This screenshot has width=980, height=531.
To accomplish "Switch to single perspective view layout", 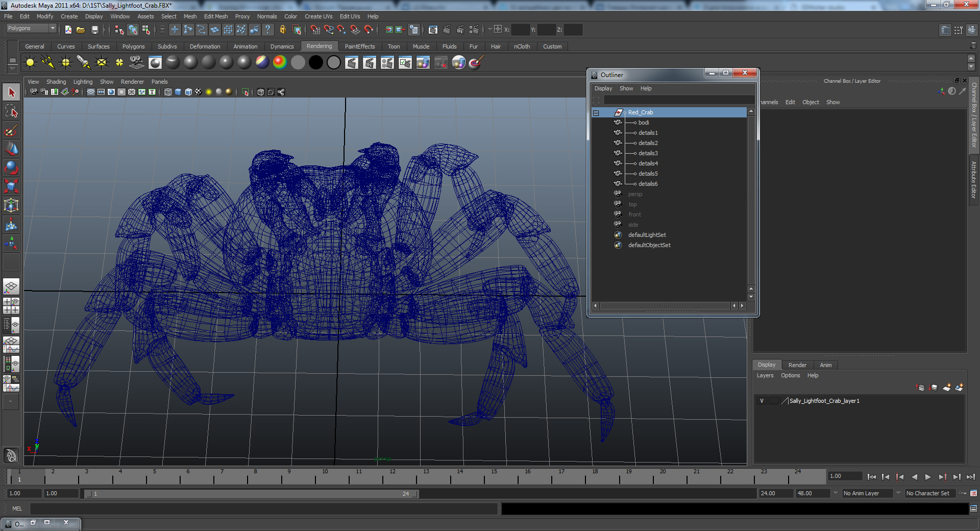I will point(11,286).
